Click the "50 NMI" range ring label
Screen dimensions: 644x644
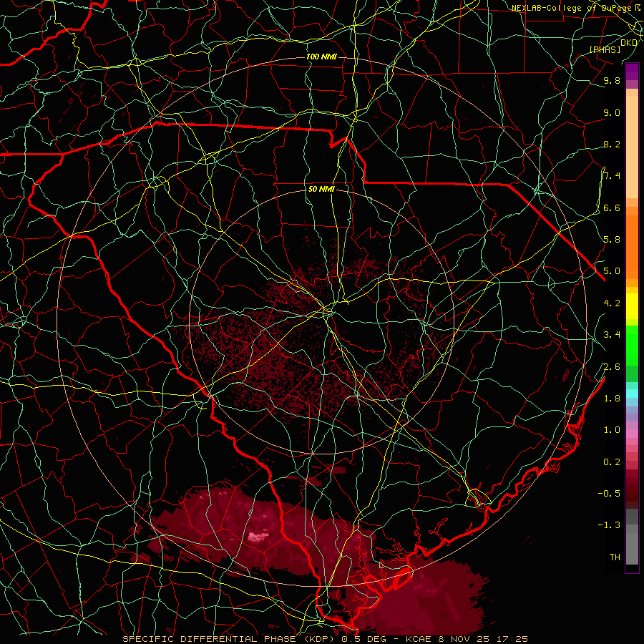[x=321, y=189]
